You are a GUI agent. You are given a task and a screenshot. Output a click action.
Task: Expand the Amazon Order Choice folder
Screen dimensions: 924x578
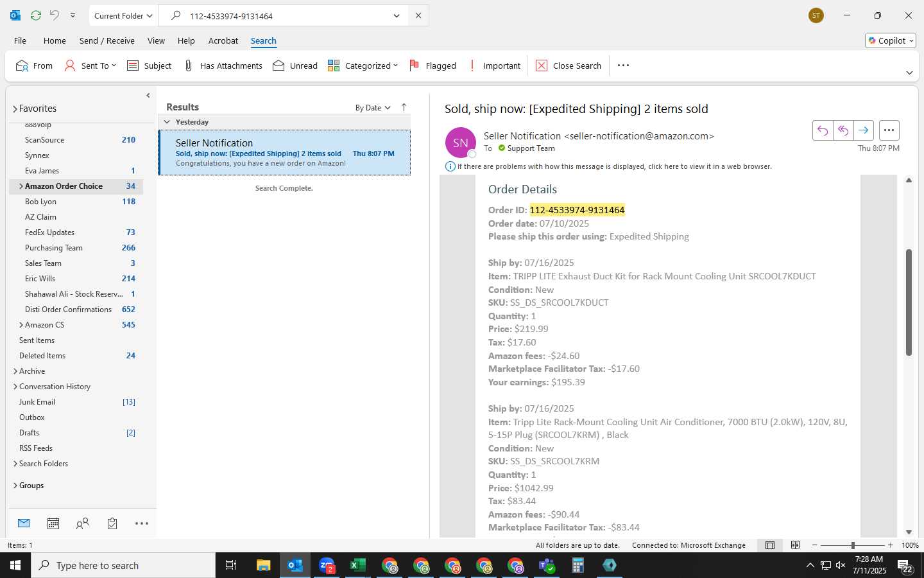click(x=21, y=186)
